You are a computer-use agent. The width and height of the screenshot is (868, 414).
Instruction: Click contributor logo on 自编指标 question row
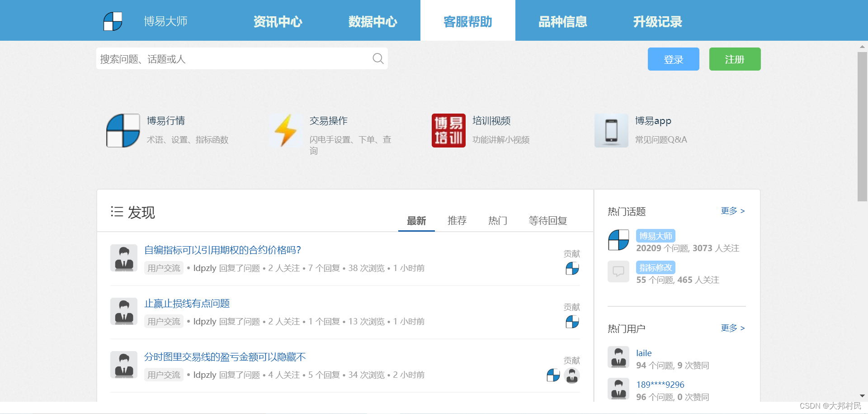click(572, 268)
